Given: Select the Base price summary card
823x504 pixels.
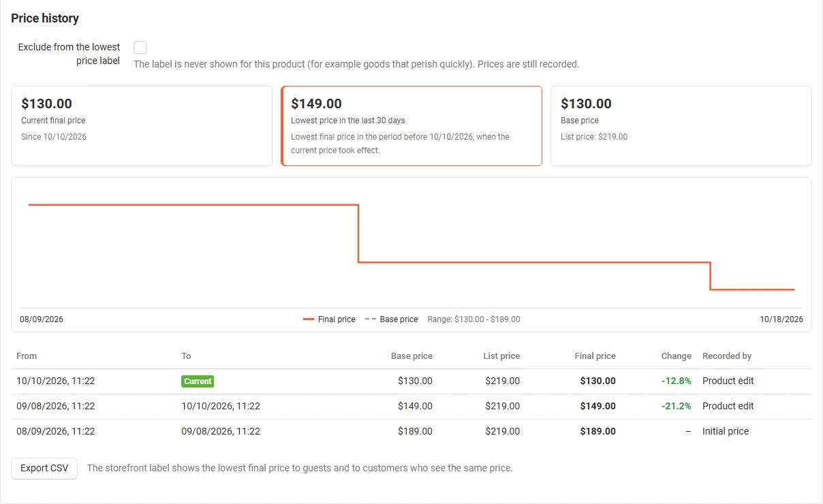Looking at the screenshot, I should point(681,126).
